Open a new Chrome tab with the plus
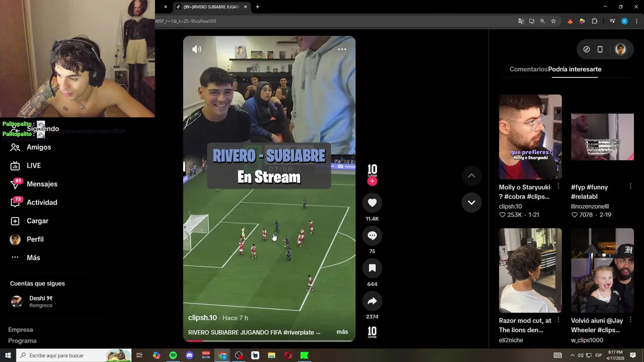This screenshot has width=644, height=362. (x=258, y=7)
